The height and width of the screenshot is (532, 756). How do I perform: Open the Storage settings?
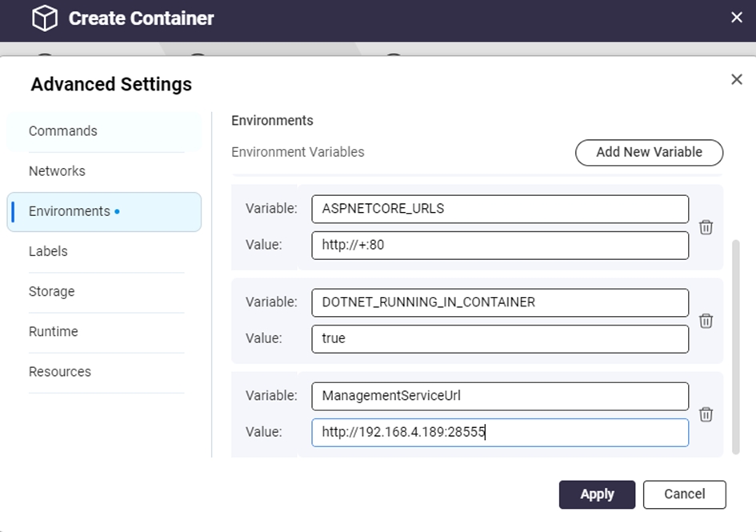tap(51, 291)
